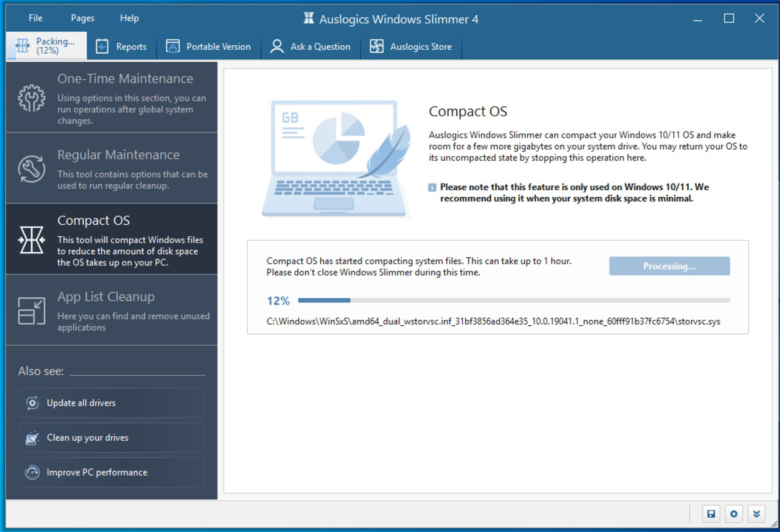
Task: Close the Windows Slimmer window
Action: click(x=759, y=19)
